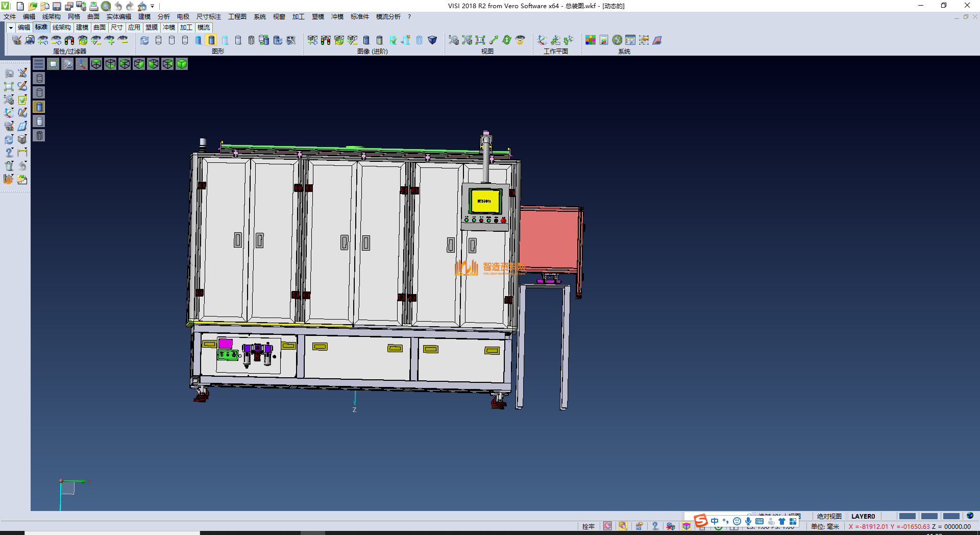
Task: Expand the toolbar tabs dropdown arrow
Action: coord(11,28)
